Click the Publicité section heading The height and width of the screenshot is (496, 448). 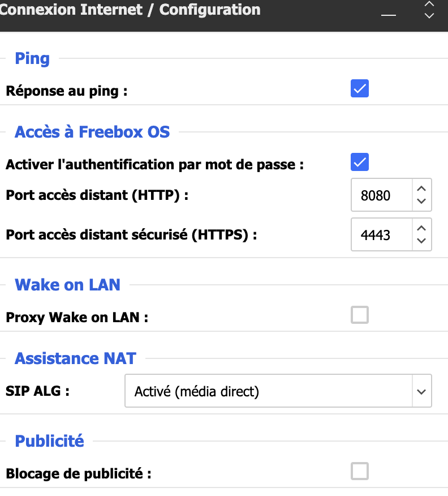[49, 441]
